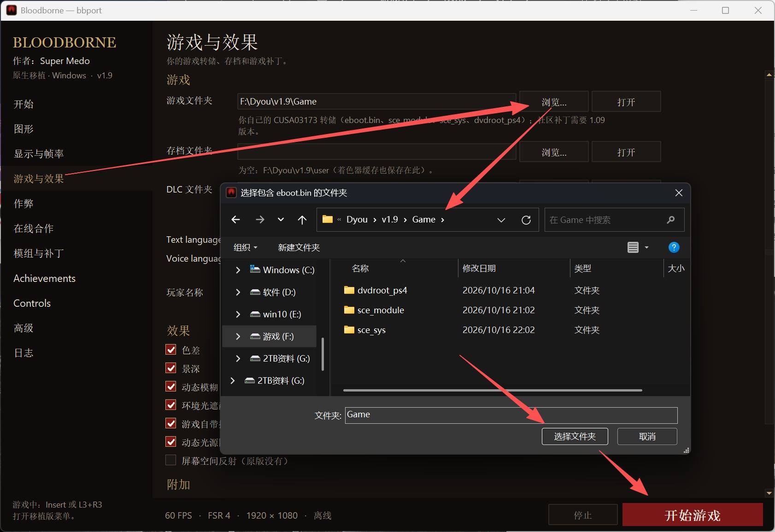Go up one folder level
Viewport: 775px width, 532px height.
coord(302,220)
